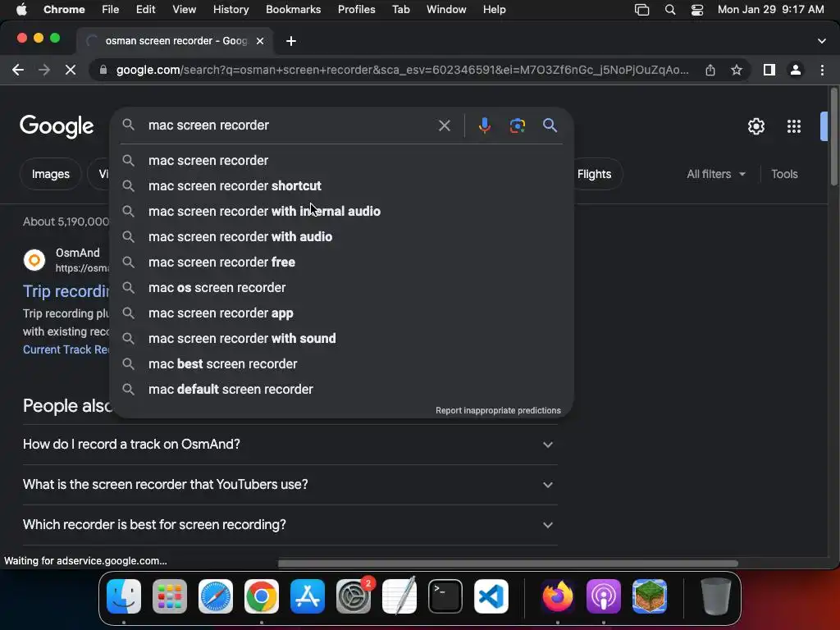
Task: Open tab search chevron in Chrome
Action: point(821,41)
